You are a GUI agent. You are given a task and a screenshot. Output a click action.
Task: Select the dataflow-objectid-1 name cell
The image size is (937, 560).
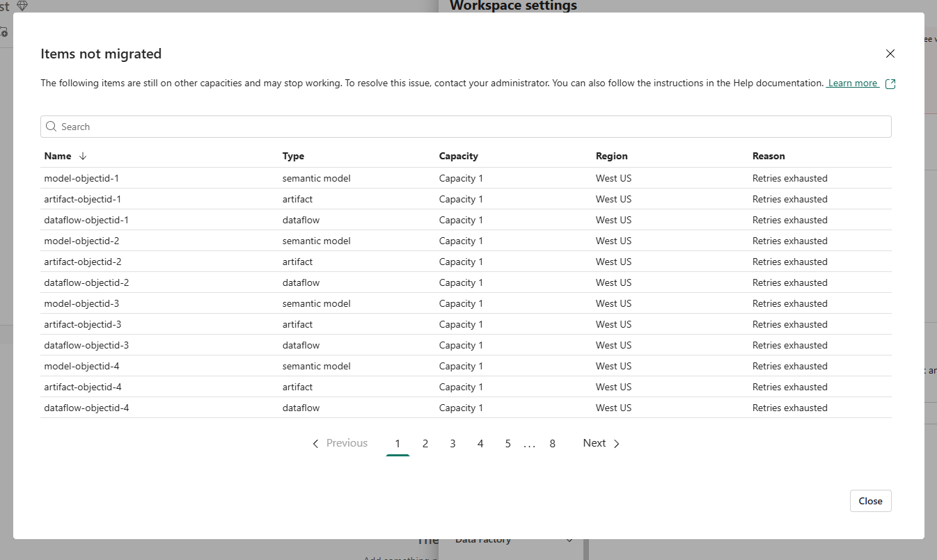pos(86,220)
